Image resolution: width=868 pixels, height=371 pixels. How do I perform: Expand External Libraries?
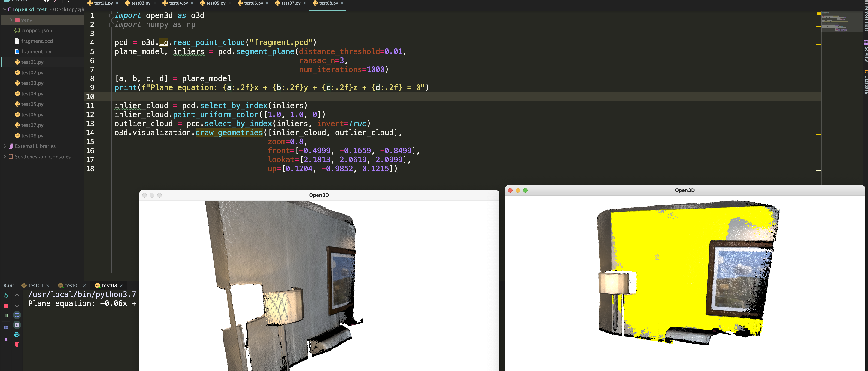pos(5,146)
